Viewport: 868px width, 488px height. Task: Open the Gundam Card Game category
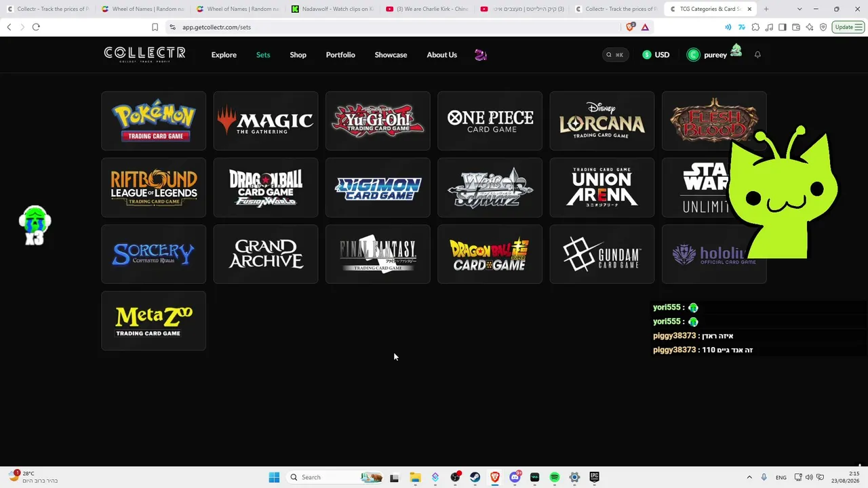(x=602, y=254)
